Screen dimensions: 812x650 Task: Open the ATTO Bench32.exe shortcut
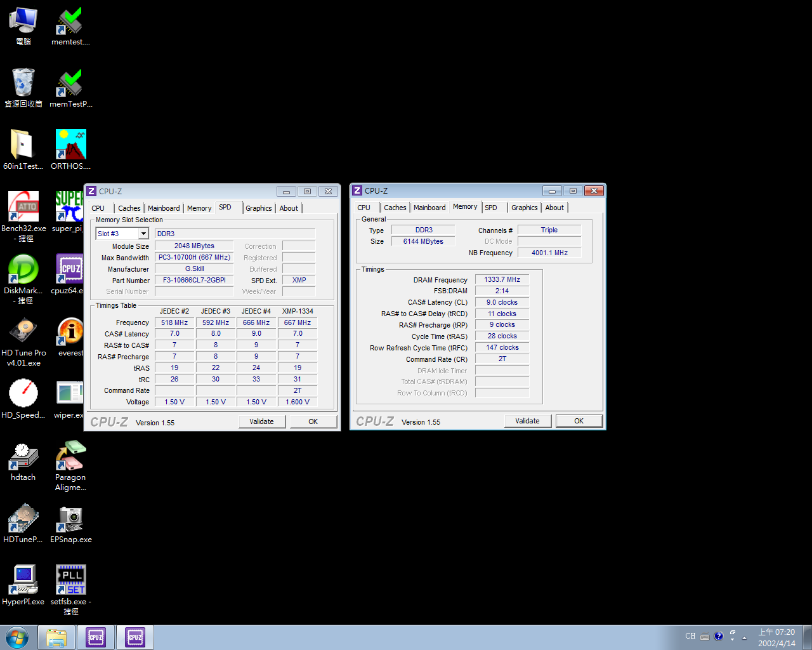click(x=23, y=216)
